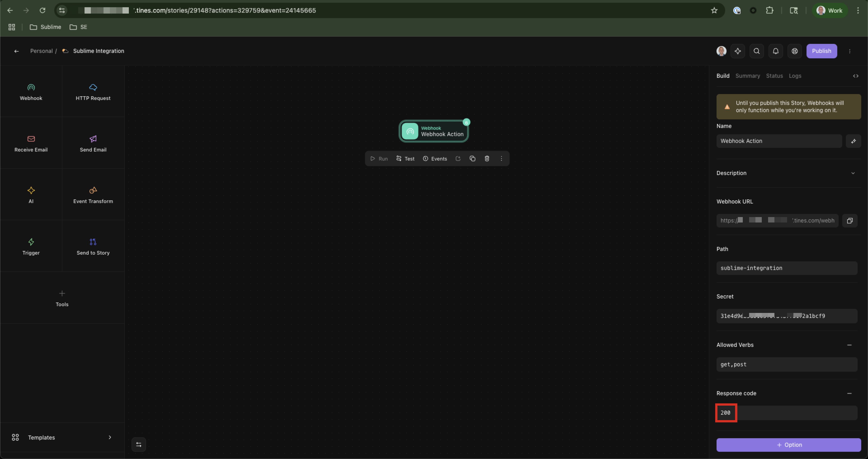Delete the selected Webhook Action
The image size is (868, 459).
pyautogui.click(x=487, y=159)
